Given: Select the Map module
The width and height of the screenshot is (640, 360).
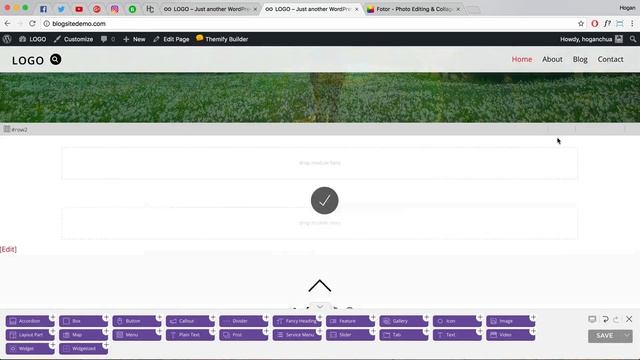Looking at the screenshot, I should pyautogui.click(x=83, y=335).
